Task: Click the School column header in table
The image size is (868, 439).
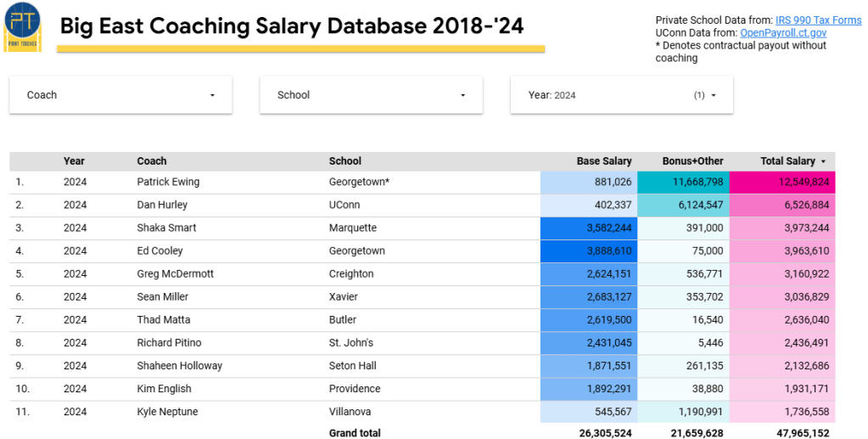Action: 345,161
